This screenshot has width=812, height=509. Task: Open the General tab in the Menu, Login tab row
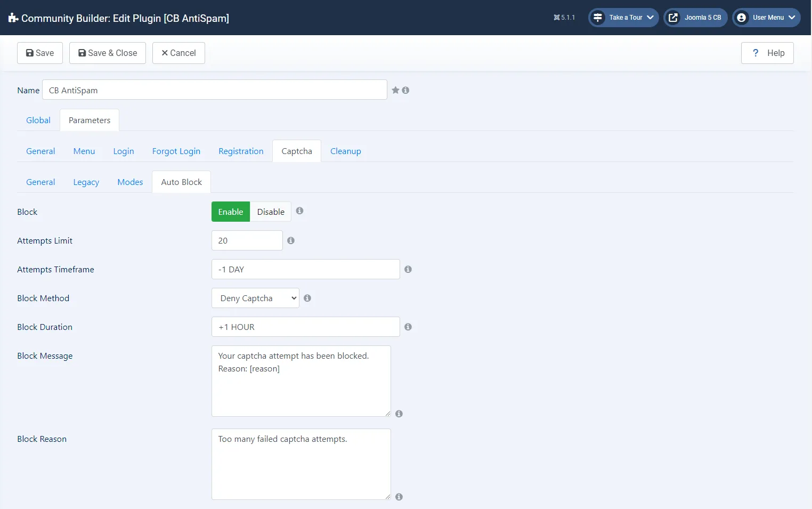click(x=40, y=151)
